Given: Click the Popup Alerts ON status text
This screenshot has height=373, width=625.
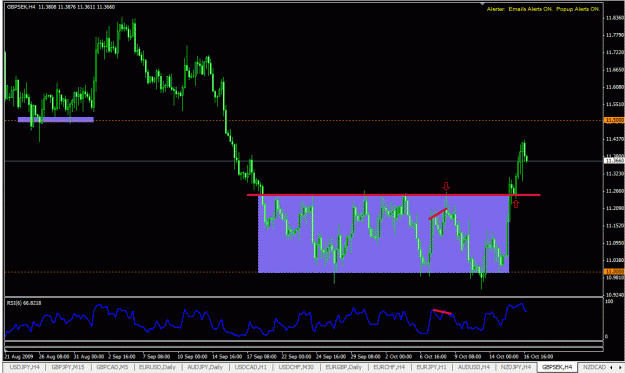Looking at the screenshot, I should (578, 9).
